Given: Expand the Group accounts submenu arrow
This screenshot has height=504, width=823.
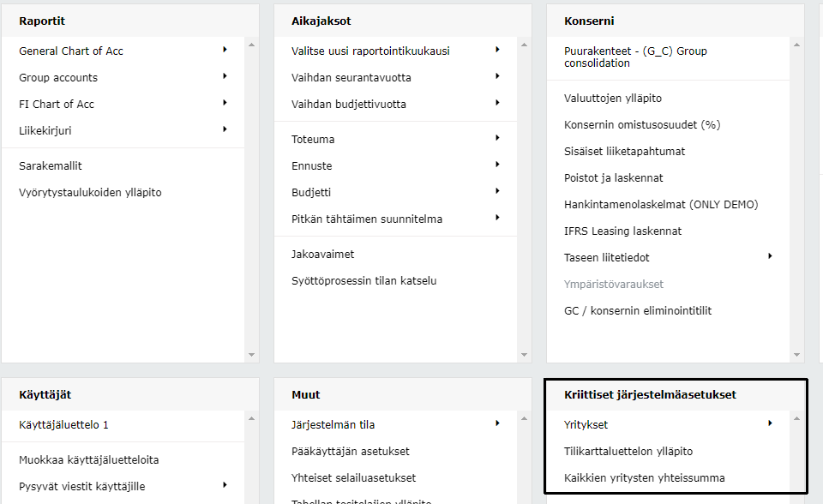Looking at the screenshot, I should pyautogui.click(x=225, y=76).
